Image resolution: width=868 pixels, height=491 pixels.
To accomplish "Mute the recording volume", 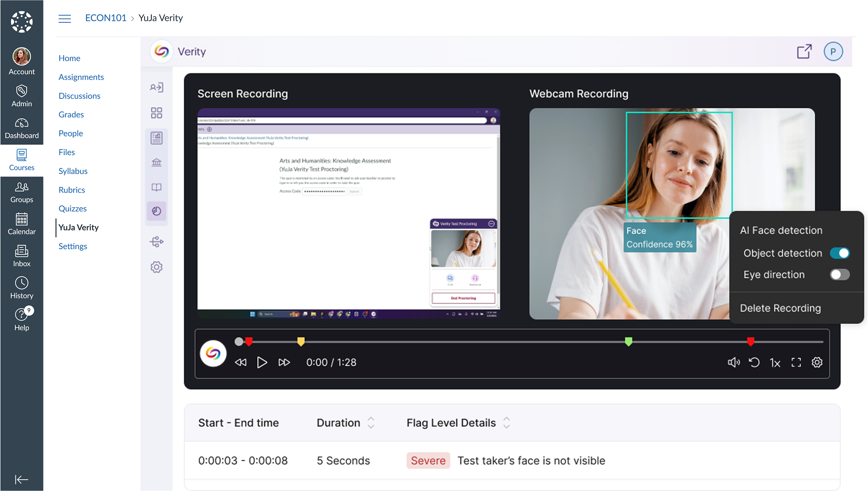I will click(733, 362).
